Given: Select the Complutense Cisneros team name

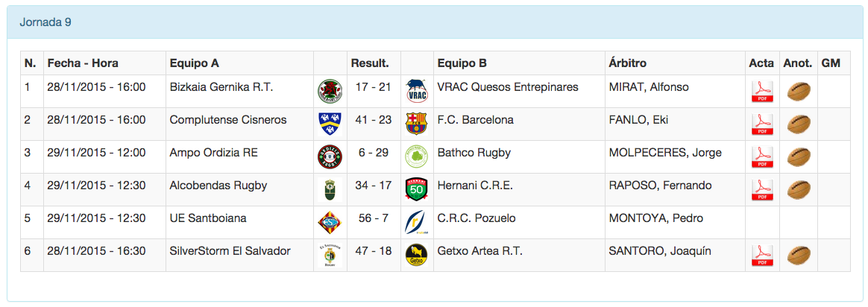Looking at the screenshot, I should pos(228,120).
